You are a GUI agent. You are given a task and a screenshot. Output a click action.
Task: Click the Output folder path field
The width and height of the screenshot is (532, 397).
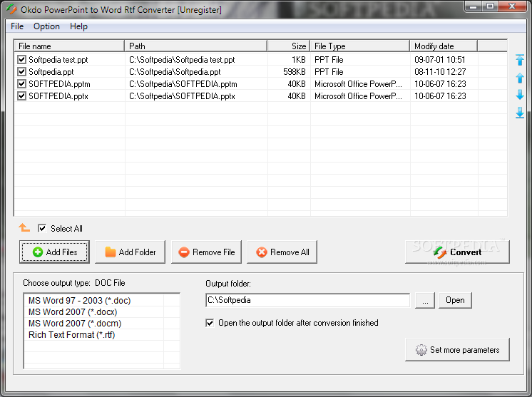point(308,300)
